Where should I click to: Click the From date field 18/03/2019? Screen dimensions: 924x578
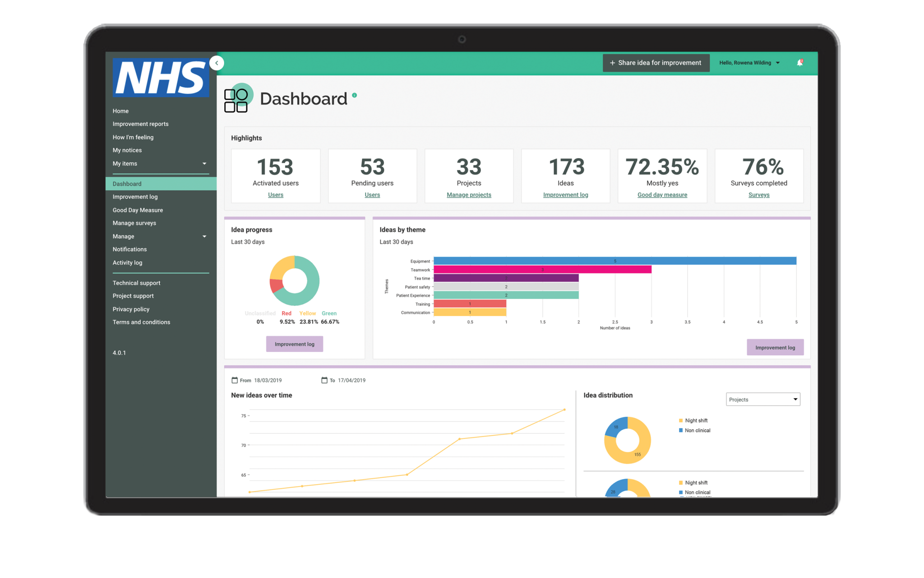(x=268, y=380)
